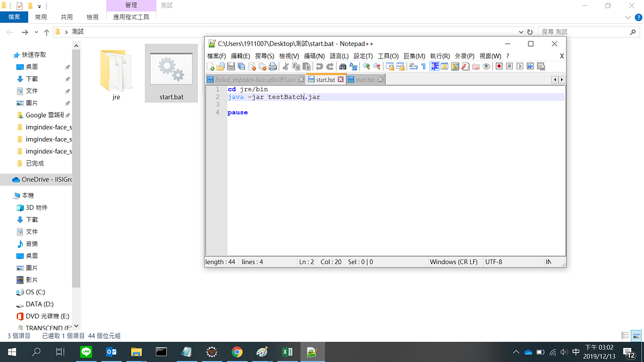Switch to Failed_imgindex-face.split.057.csv tab
The height and width of the screenshot is (362, 644).
coord(255,80)
